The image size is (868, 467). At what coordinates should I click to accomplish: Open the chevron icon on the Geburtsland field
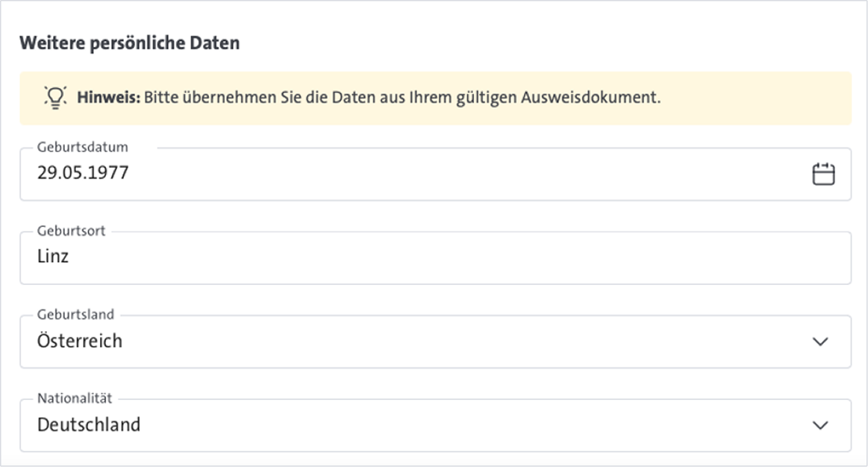tap(821, 340)
